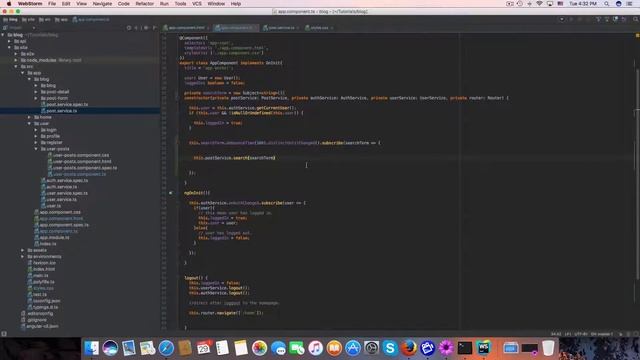Viewport: 640px width, 360px height.
Task: Select angular-cli.json in project tree
Action: tap(39, 326)
